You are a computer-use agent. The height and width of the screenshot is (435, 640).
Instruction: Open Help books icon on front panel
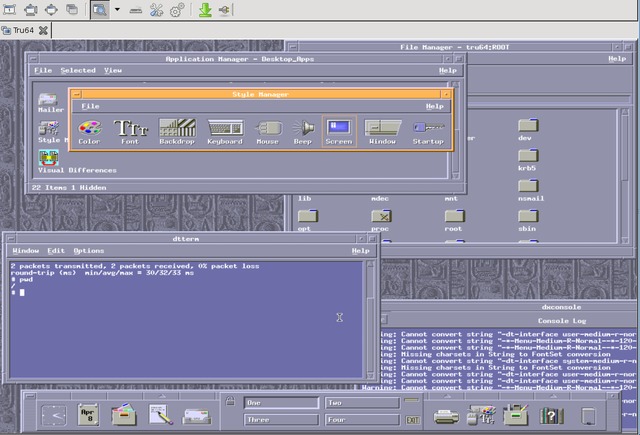tap(551, 415)
